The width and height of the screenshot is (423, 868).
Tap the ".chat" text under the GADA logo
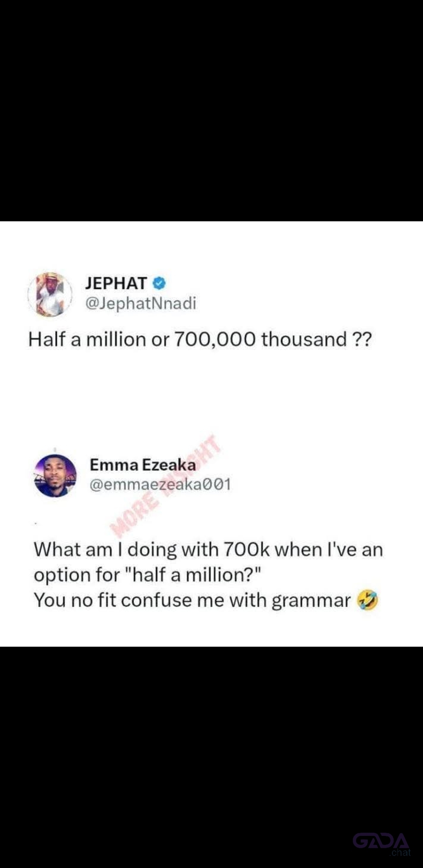tap(400, 852)
